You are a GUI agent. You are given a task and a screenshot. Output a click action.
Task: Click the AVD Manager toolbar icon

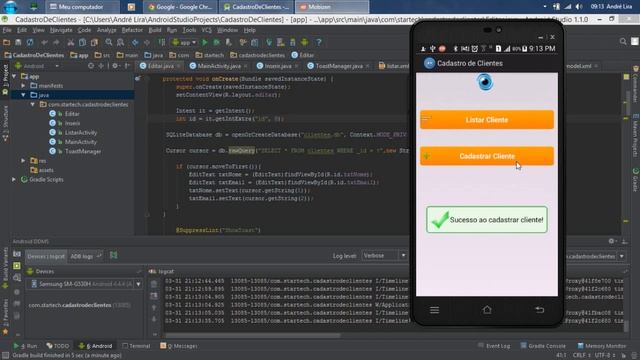coord(281,42)
